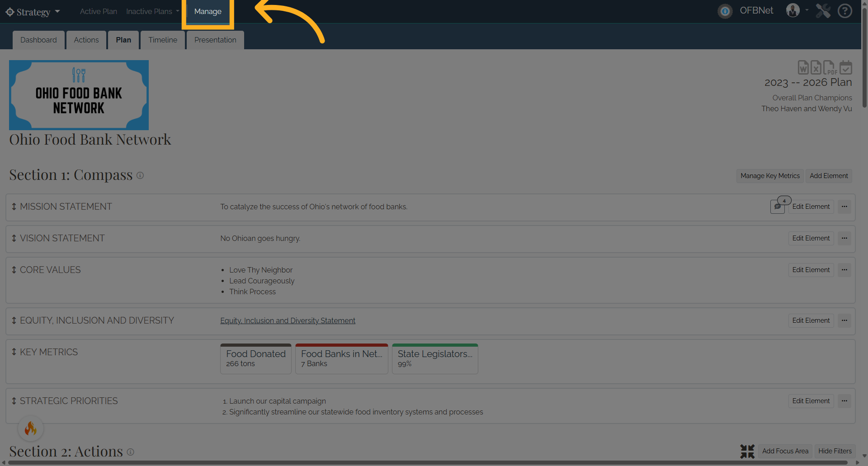Click Add Element button
This screenshot has height=466, width=868.
[829, 176]
